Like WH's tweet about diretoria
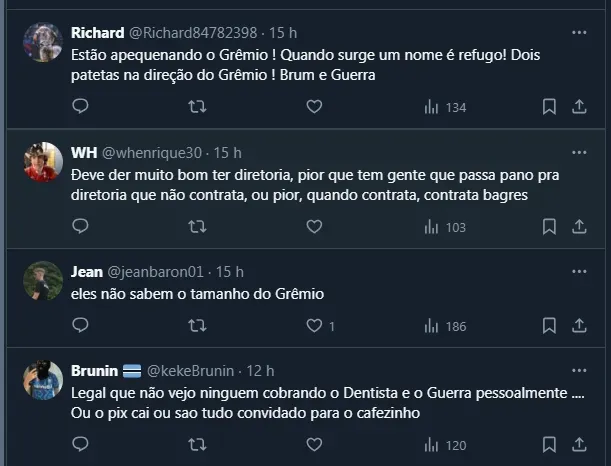This screenshot has height=466, width=611. [314, 226]
